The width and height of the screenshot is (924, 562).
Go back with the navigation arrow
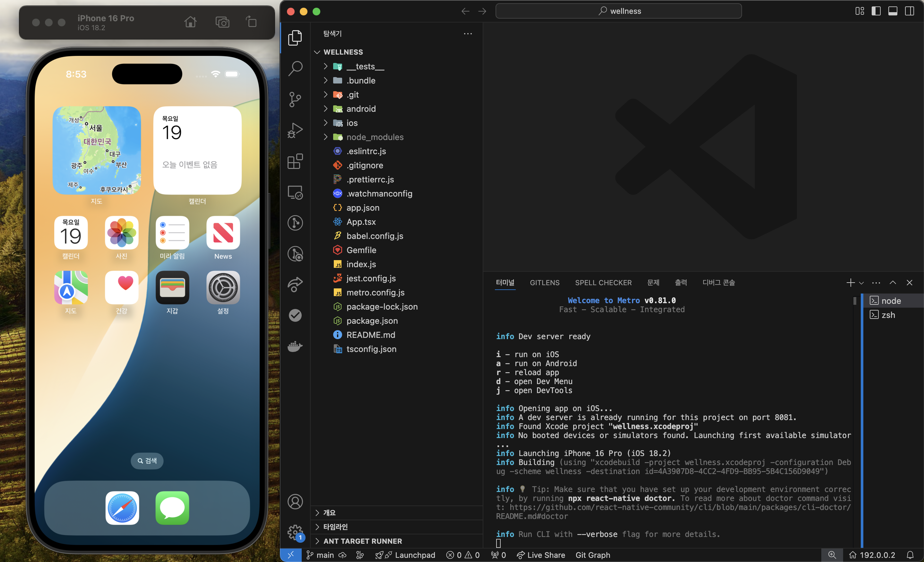click(x=465, y=11)
